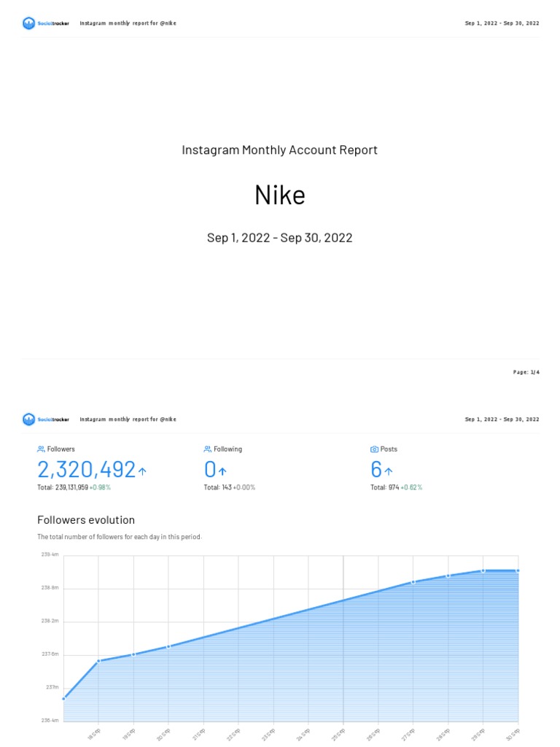Click the '236.4m' y-axis label
560x747 pixels.
tap(50, 720)
